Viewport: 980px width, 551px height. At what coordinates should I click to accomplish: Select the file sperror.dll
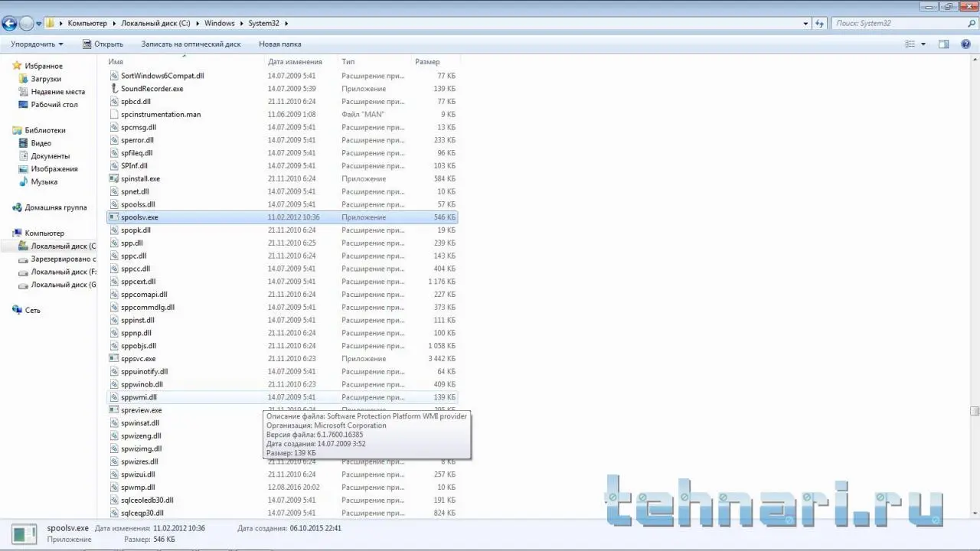point(137,141)
